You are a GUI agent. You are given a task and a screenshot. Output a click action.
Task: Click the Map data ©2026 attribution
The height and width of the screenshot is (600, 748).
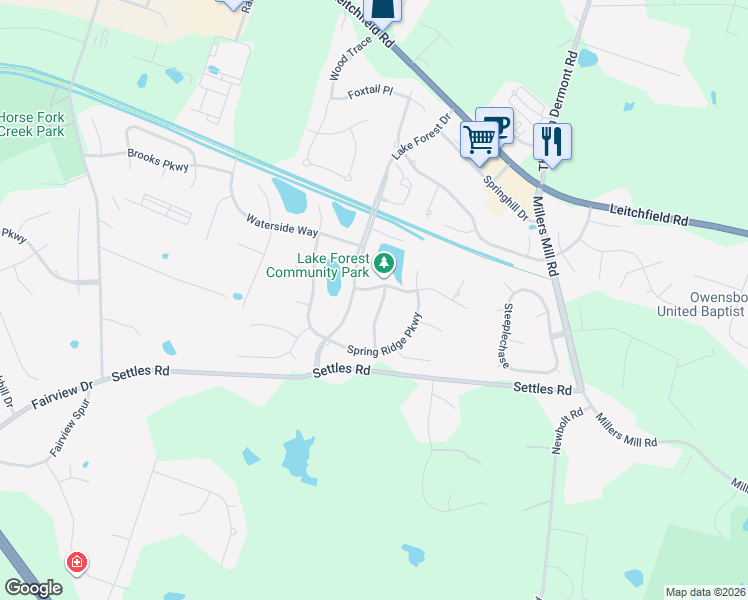coord(706,592)
